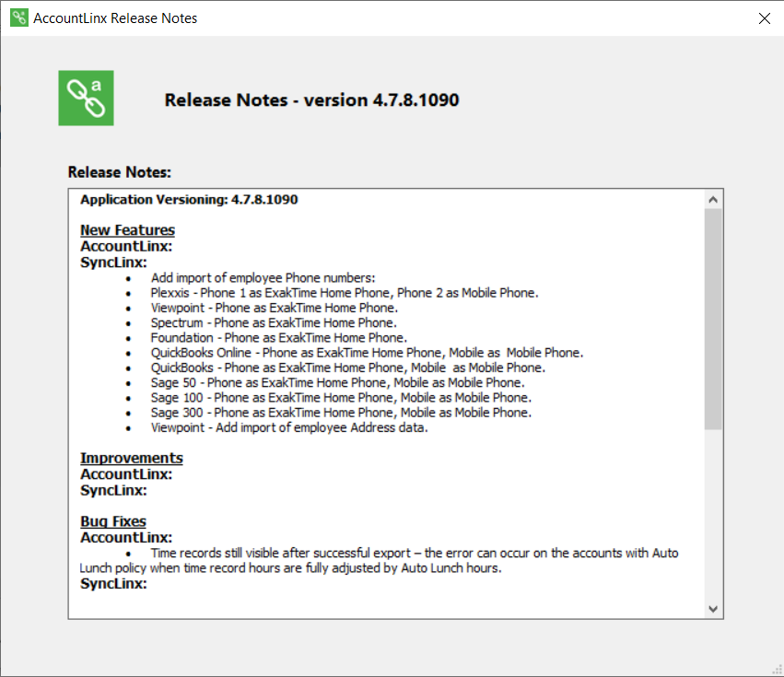Click the 'New Features' underlined heading
784x677 pixels.
point(127,230)
